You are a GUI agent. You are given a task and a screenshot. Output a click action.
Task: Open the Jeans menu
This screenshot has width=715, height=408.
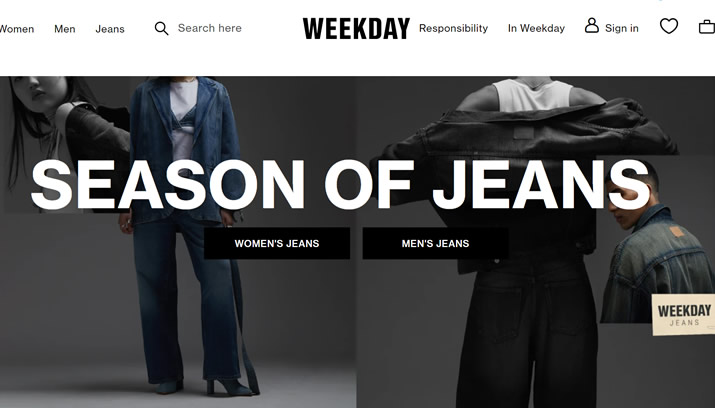point(110,29)
